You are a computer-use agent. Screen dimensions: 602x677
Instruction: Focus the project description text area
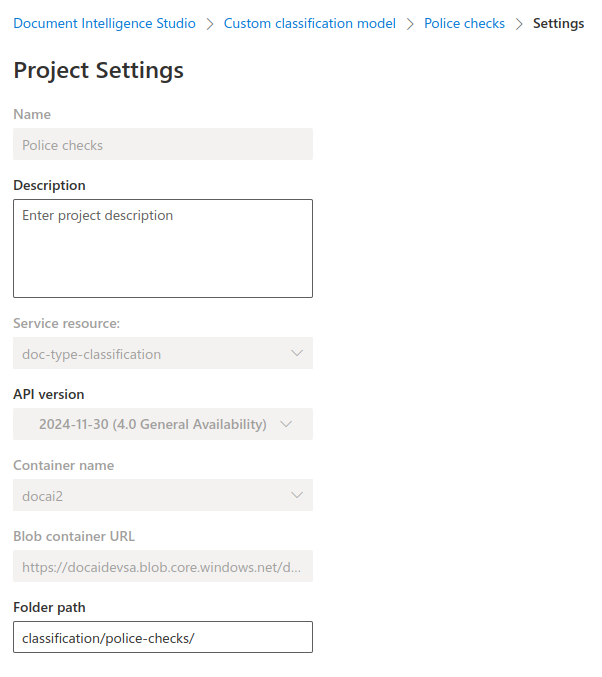[x=163, y=248]
